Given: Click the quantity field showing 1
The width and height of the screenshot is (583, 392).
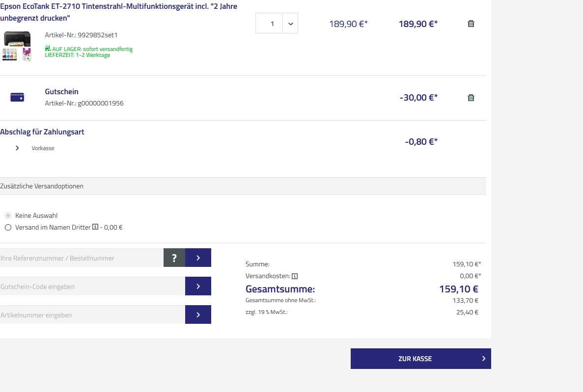Looking at the screenshot, I should (x=269, y=24).
